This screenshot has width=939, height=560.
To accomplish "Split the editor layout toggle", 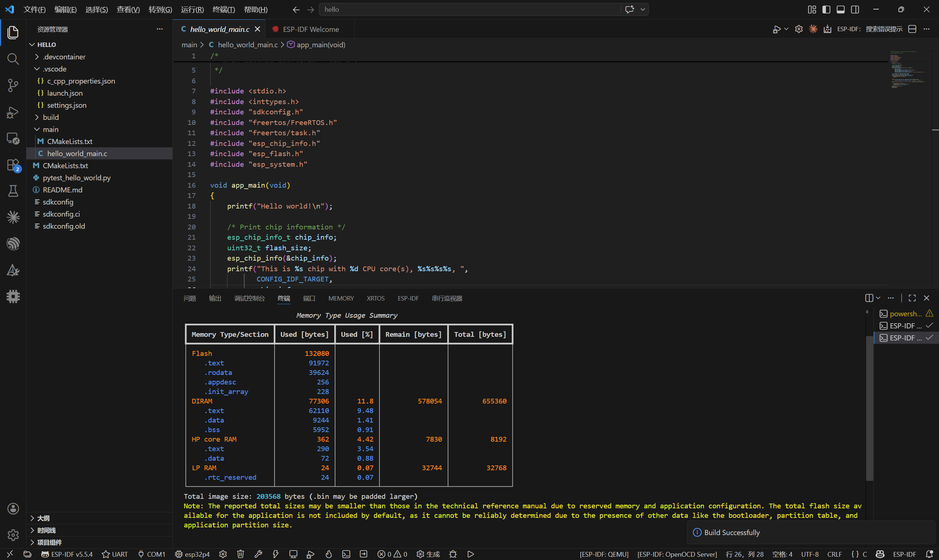I will click(x=912, y=29).
